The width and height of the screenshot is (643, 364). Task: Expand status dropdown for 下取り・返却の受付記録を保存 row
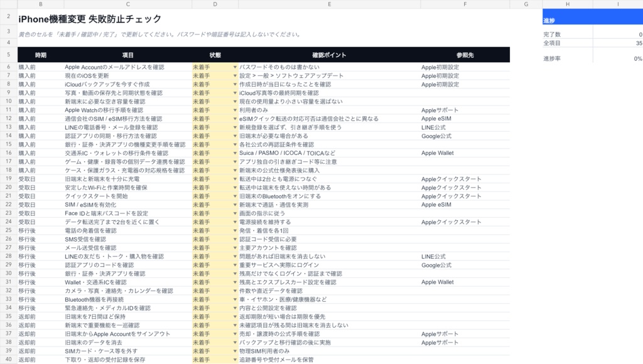(235, 360)
